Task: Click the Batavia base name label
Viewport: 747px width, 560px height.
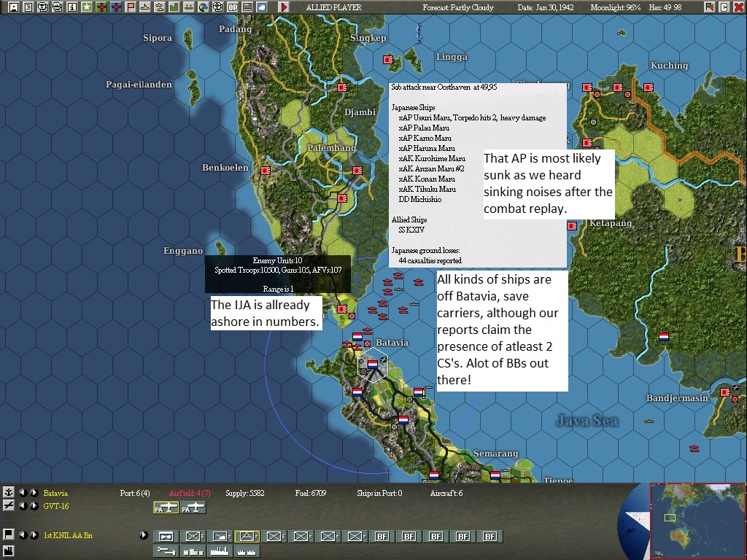Action: click(x=55, y=494)
